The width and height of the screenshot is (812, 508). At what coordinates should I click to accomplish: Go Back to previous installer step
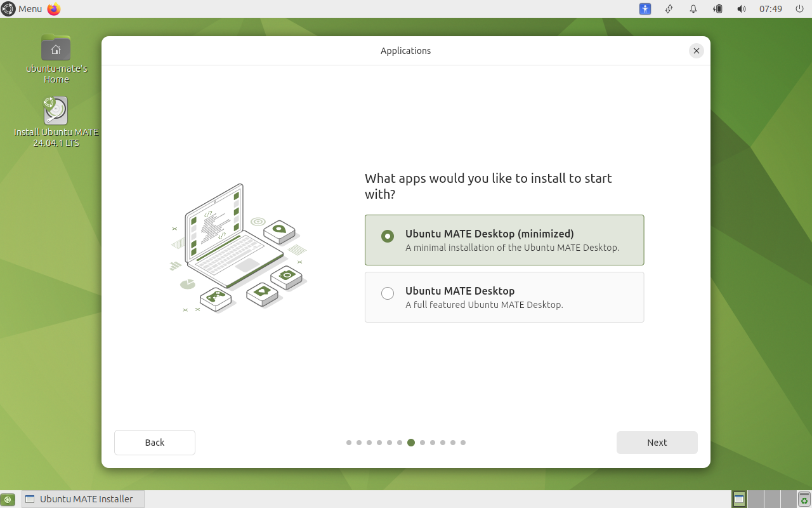point(154,443)
